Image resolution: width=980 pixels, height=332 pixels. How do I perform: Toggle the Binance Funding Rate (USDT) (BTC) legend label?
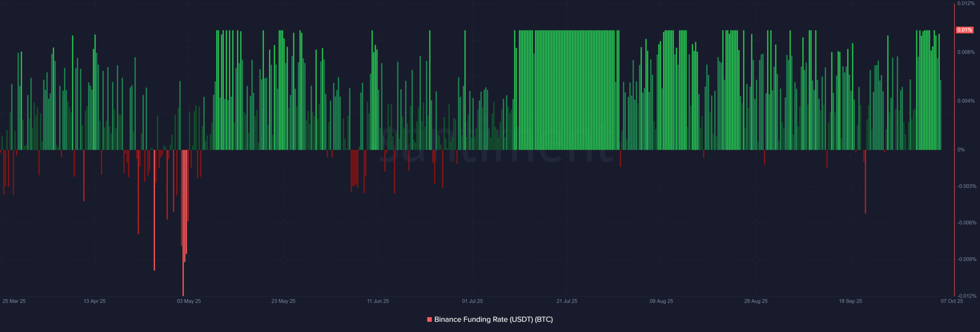click(493, 319)
